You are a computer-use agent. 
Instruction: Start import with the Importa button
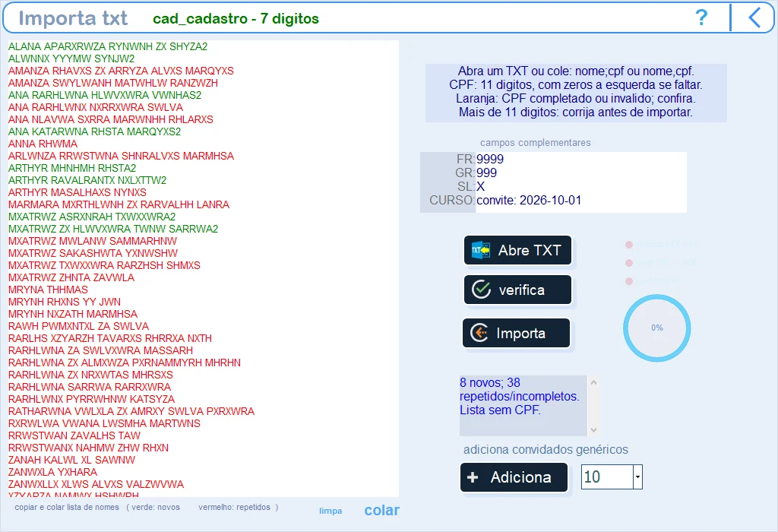coord(516,333)
